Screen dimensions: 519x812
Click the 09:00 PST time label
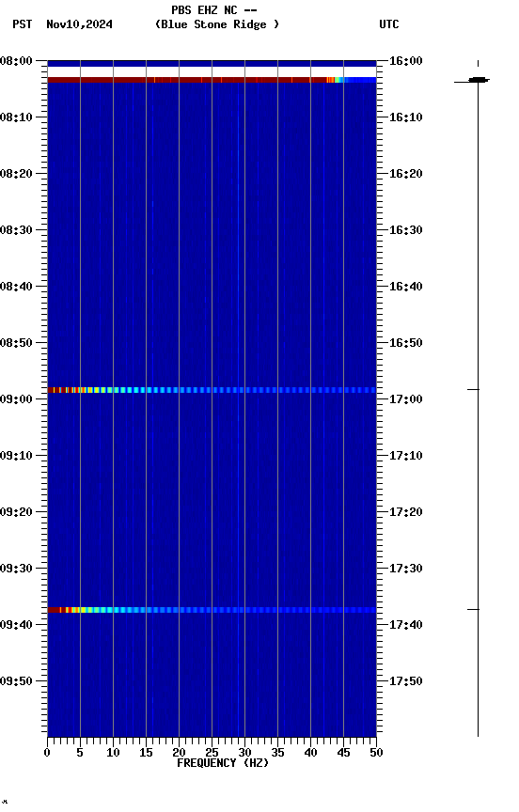pos(16,399)
